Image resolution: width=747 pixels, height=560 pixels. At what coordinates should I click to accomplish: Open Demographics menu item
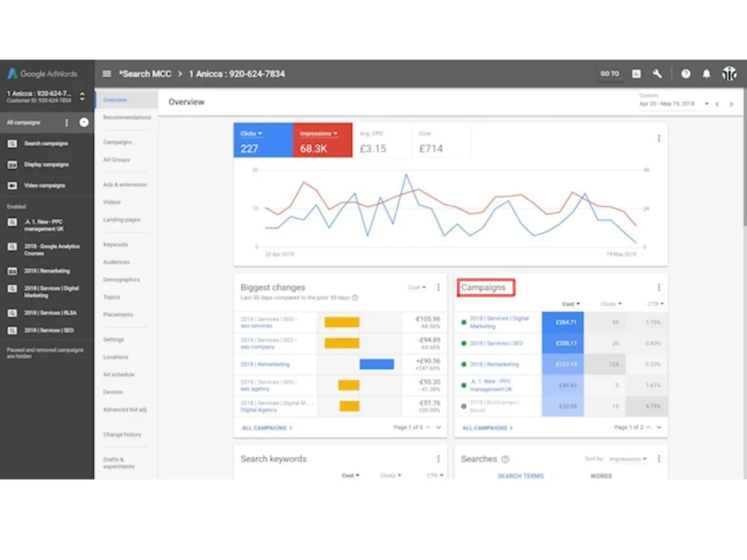pos(122,279)
